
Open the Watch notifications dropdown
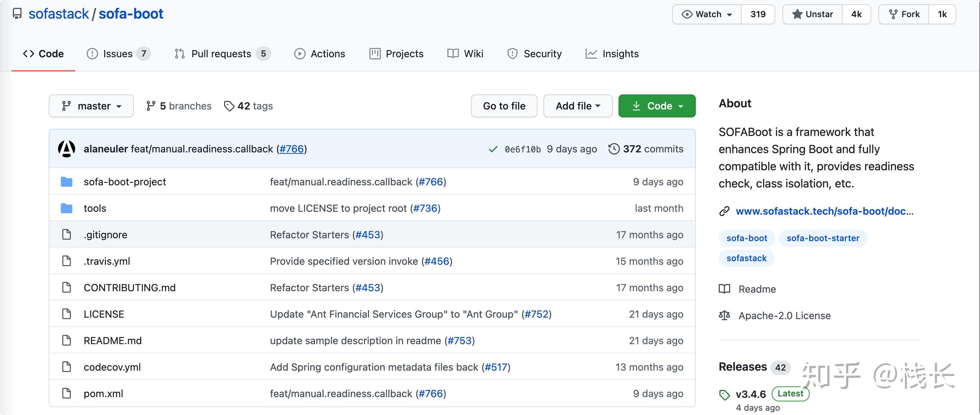pyautogui.click(x=707, y=14)
